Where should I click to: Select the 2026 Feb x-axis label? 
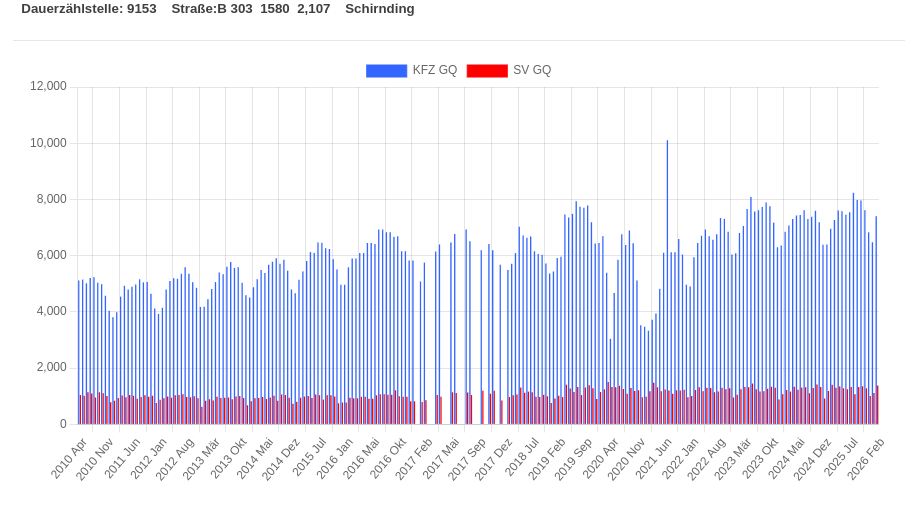(866, 458)
